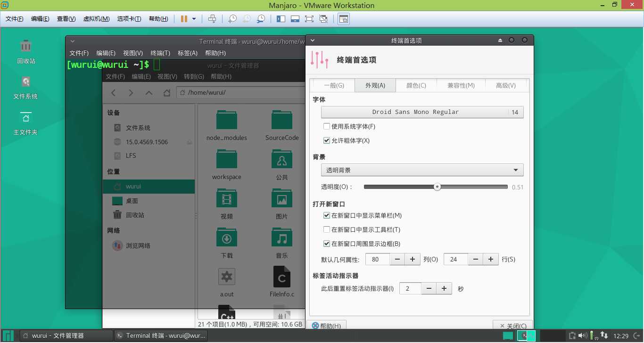644x343 pixels.
Task: Go forward in the file manager
Action: click(131, 93)
